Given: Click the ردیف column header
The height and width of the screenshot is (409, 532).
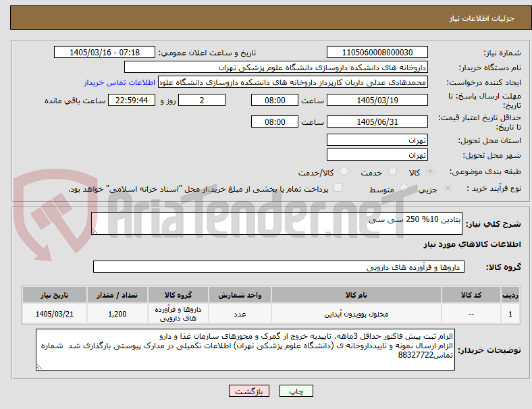Looking at the screenshot, I should coord(510,295).
